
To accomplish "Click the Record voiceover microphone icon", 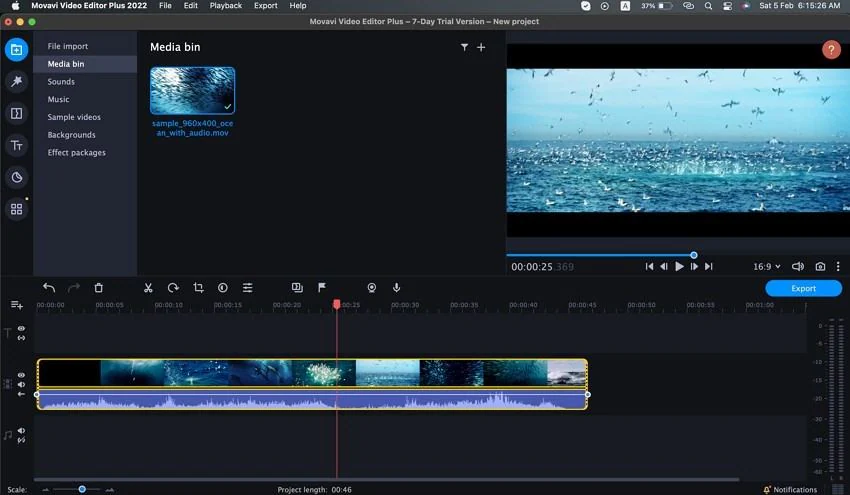I will tap(397, 288).
